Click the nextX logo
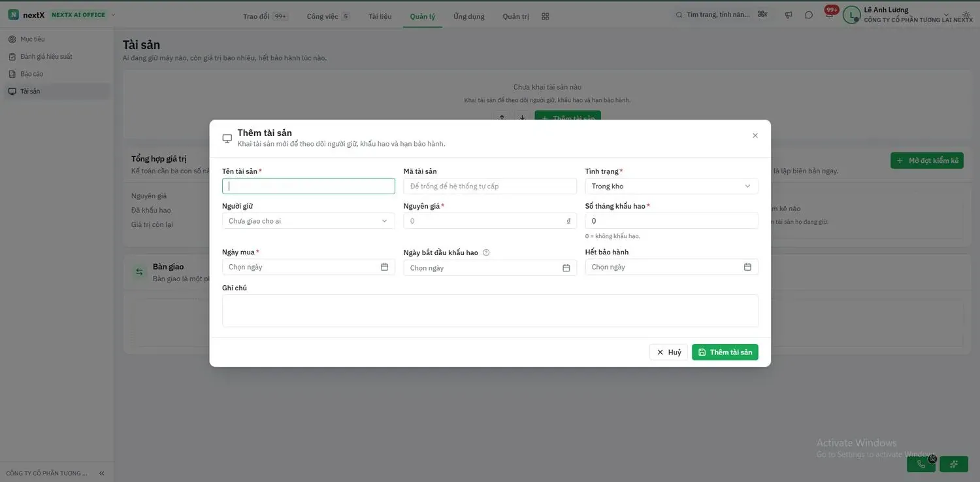The width and height of the screenshot is (980, 482). click(x=27, y=14)
